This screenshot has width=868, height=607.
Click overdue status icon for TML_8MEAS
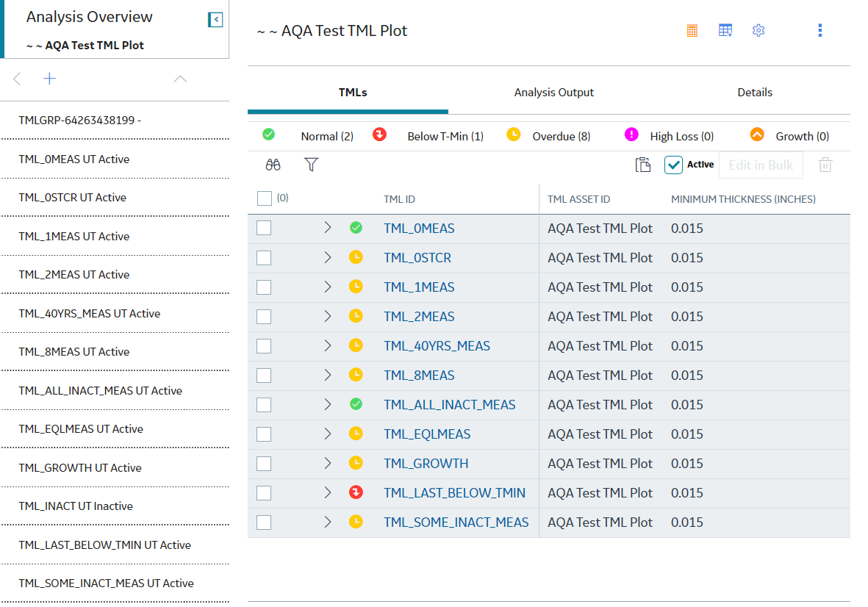[356, 375]
